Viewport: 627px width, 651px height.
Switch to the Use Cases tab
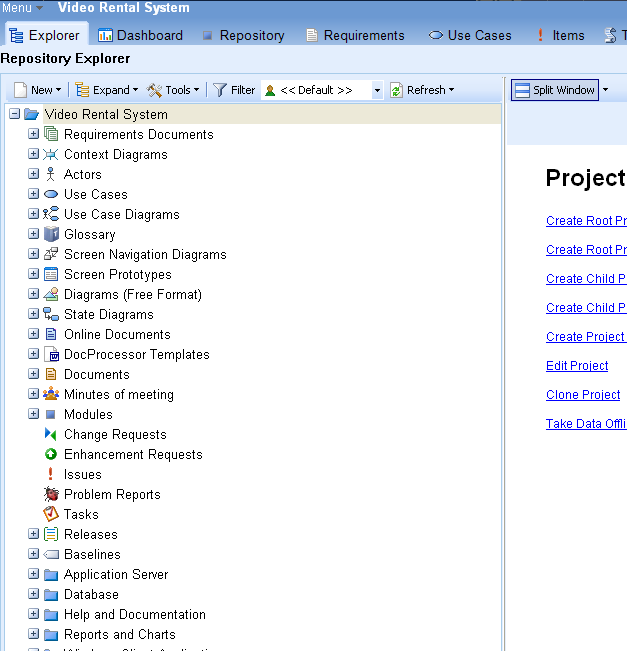click(470, 35)
